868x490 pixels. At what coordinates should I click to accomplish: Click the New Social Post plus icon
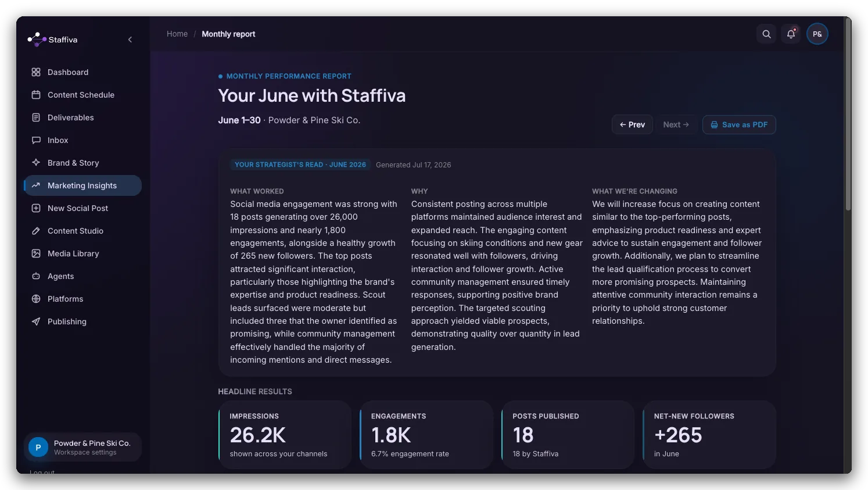coord(36,208)
